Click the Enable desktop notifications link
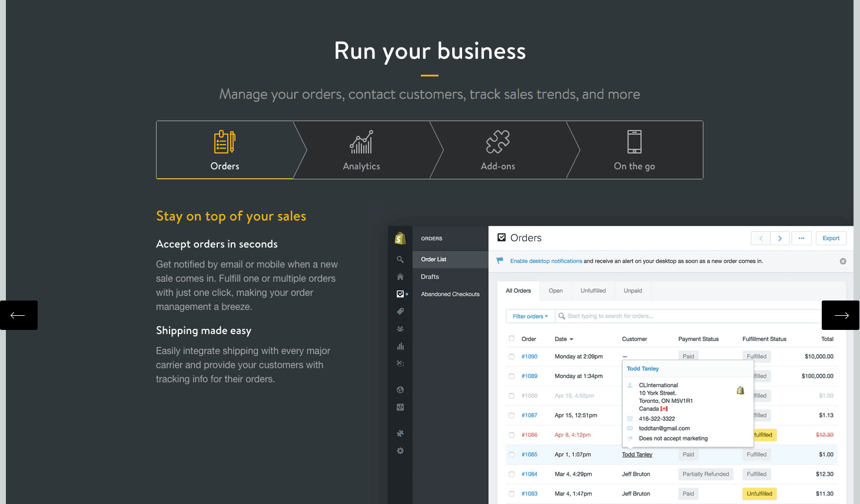The height and width of the screenshot is (504, 860). (x=546, y=261)
